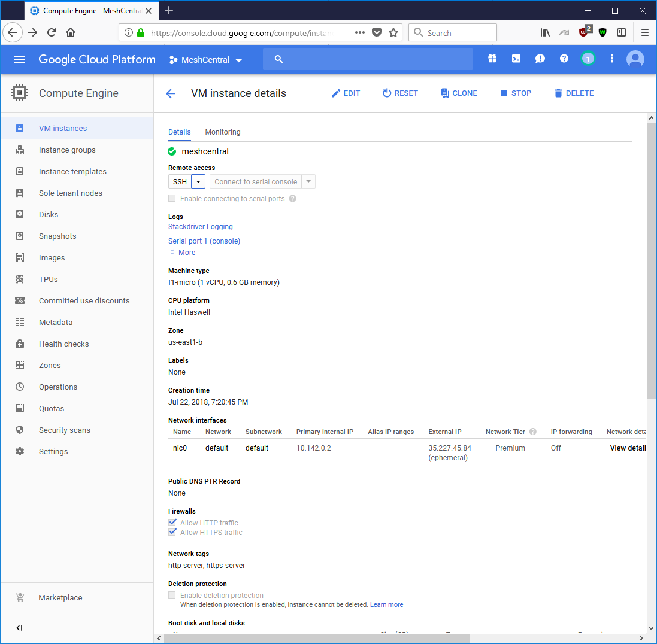Screen dimensions: 657x644
Task: Toggle Enable deletion protection checkbox
Action: [172, 595]
